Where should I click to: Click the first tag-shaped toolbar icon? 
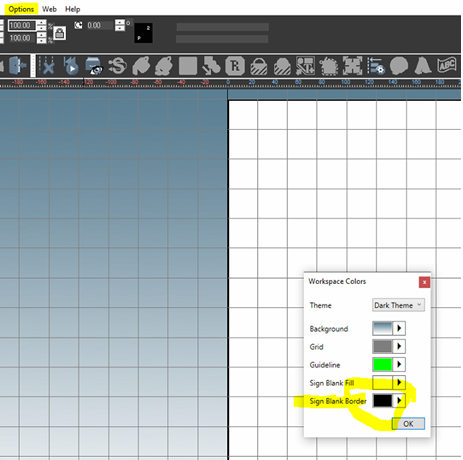[x=141, y=66]
